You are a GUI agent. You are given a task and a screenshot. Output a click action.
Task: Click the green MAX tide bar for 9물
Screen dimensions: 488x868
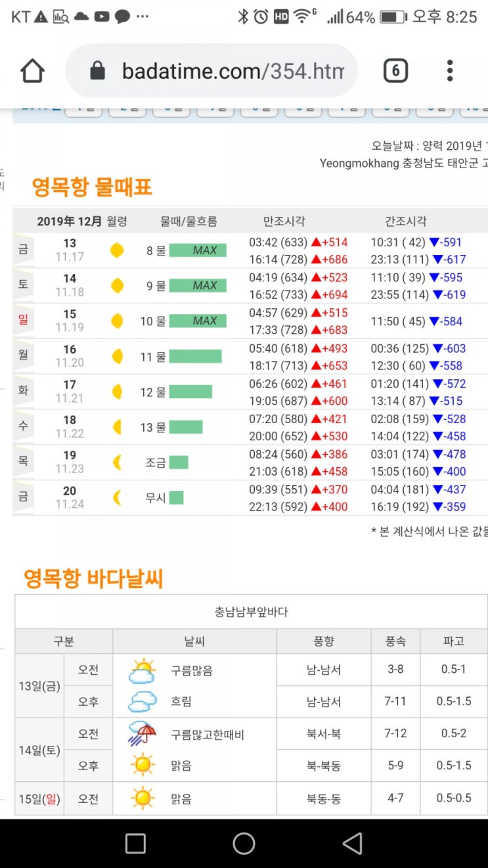[x=198, y=286]
